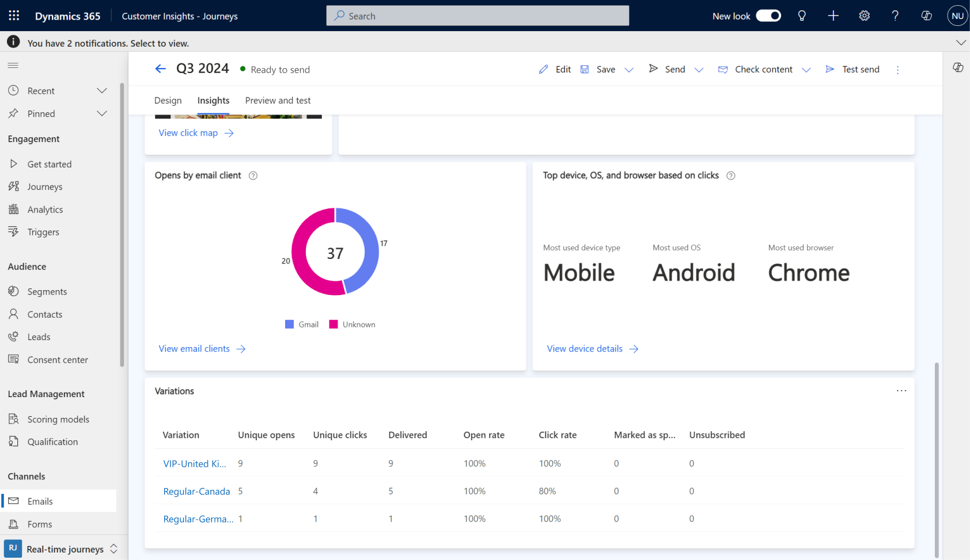Open the lightbulb ideas icon
This screenshot has height=560, width=970.
click(802, 16)
